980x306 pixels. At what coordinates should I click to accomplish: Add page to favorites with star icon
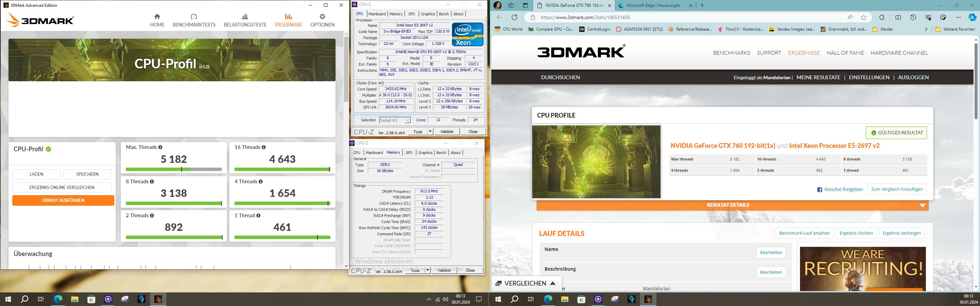click(x=864, y=17)
